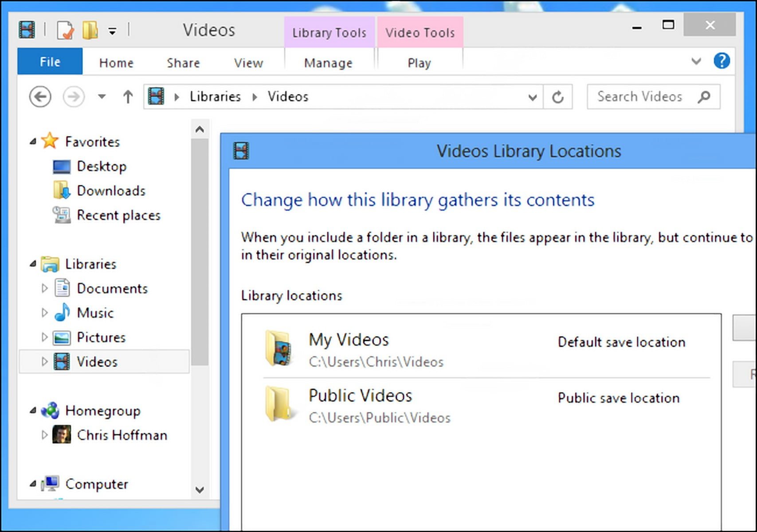This screenshot has width=757, height=532.
Task: Refresh the Videos folder view
Action: click(x=558, y=97)
